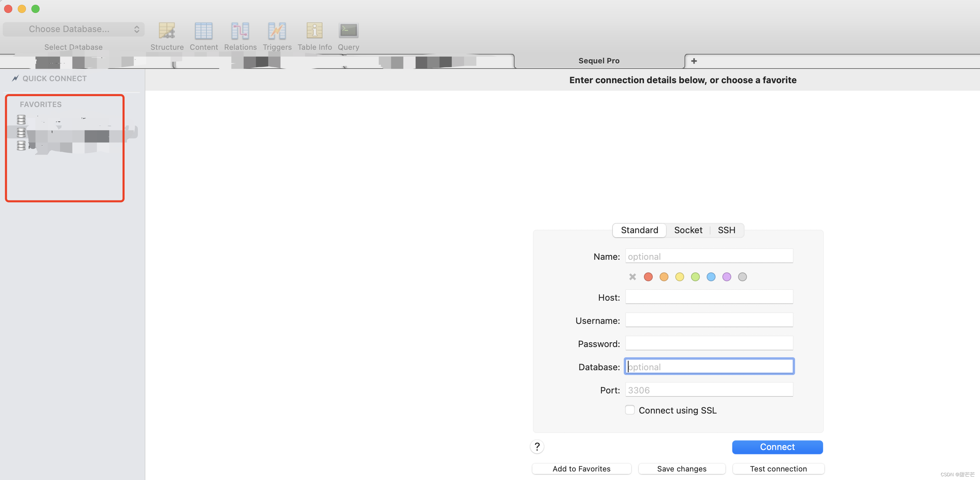Select the first favorite database icon
This screenshot has height=480, width=980.
pos(21,119)
